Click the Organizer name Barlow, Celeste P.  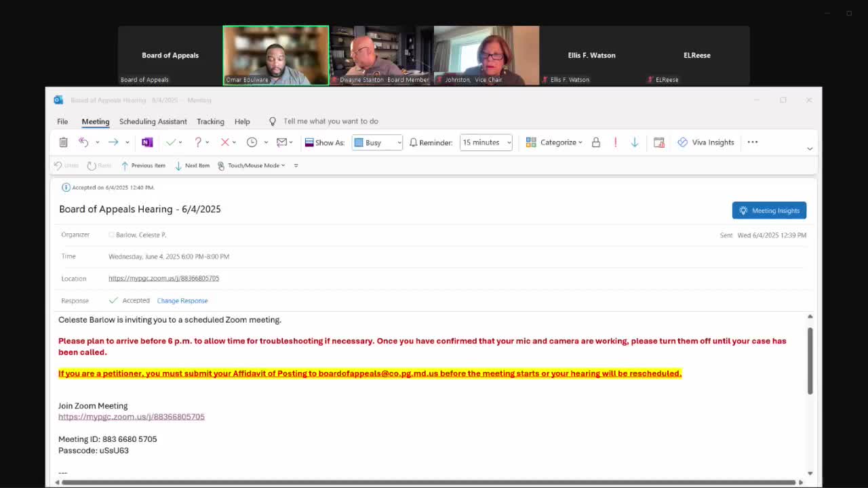pos(141,235)
